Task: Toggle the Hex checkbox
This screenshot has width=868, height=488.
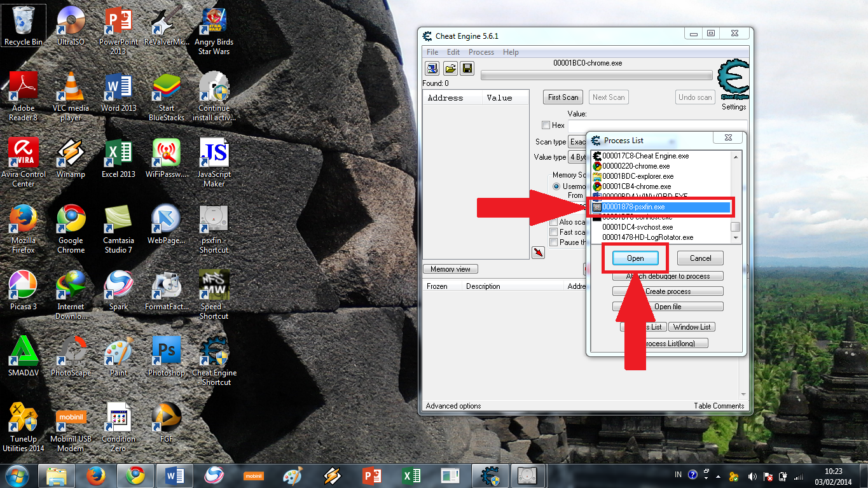Action: [x=546, y=125]
